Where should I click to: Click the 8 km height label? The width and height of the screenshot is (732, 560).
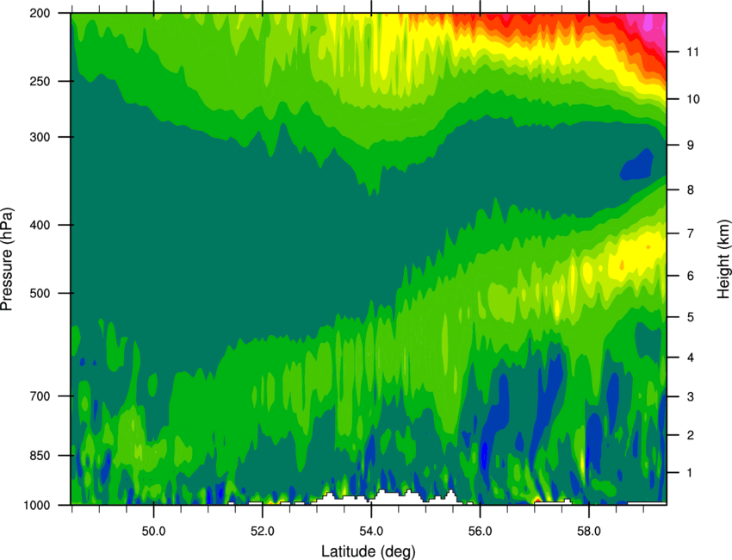[x=691, y=190]
